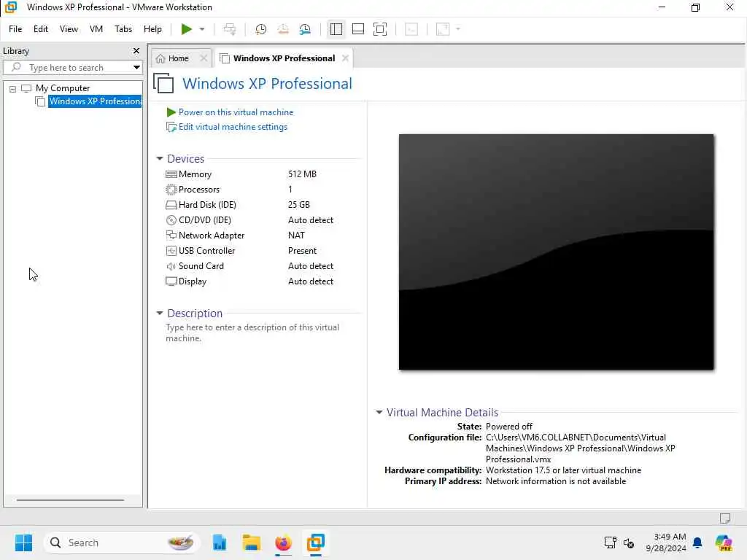Open Display device settings
747x560 pixels.
point(193,281)
